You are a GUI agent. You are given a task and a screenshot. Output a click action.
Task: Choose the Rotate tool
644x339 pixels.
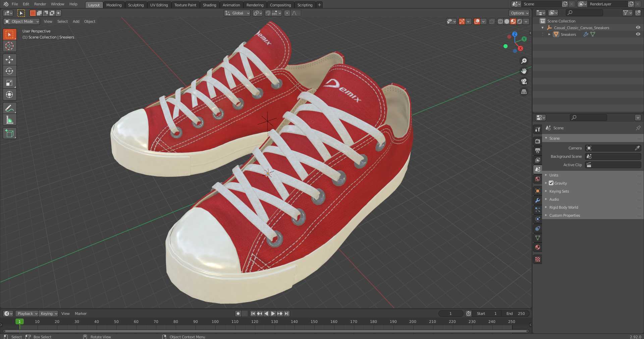point(9,71)
